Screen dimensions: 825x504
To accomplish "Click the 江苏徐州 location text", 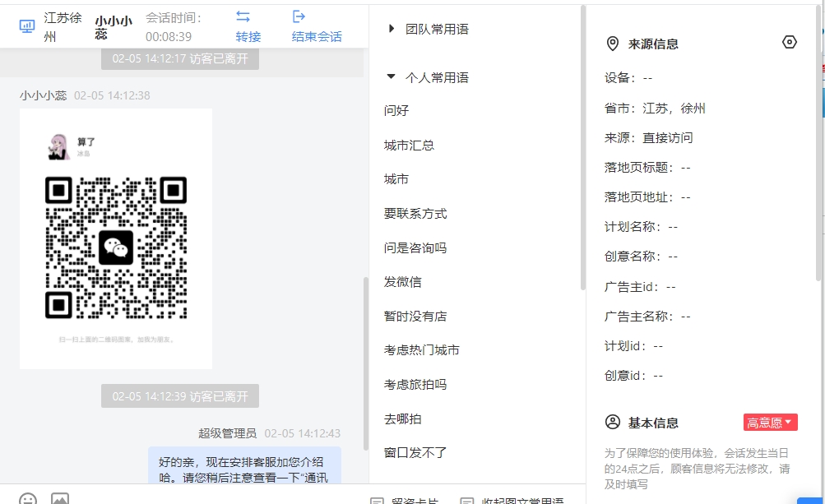I will 63,27.
